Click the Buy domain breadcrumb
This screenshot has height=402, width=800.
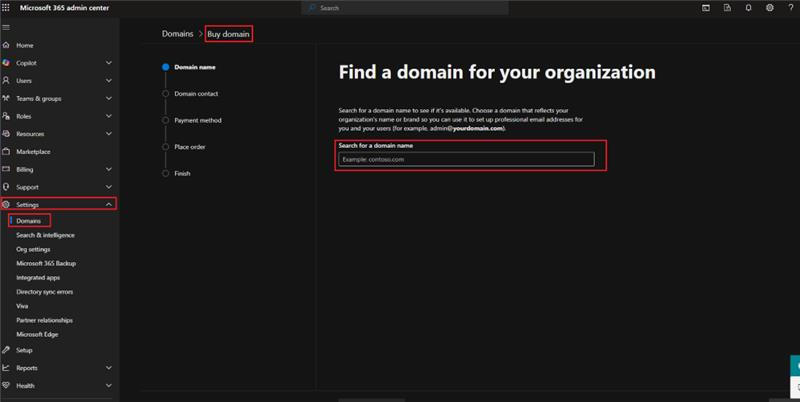pos(228,34)
